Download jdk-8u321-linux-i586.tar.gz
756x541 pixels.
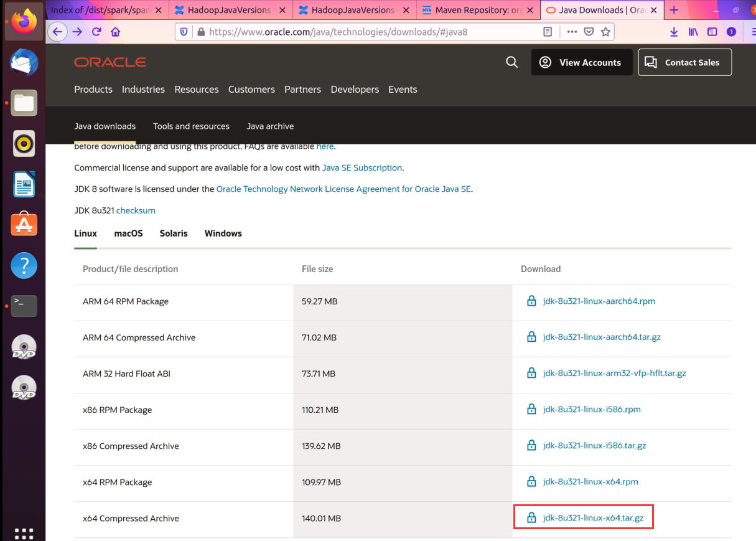[594, 446]
